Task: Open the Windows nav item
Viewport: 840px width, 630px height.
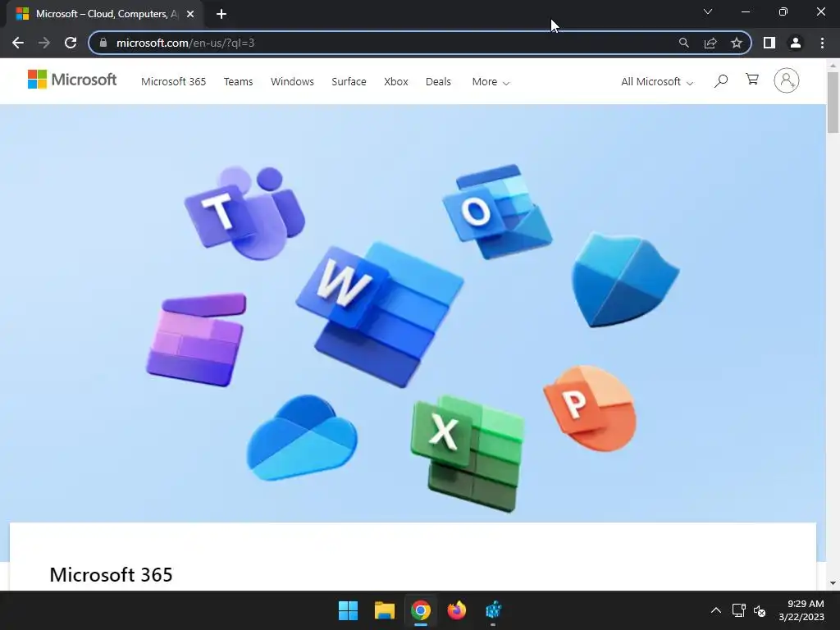Action: pyautogui.click(x=292, y=82)
